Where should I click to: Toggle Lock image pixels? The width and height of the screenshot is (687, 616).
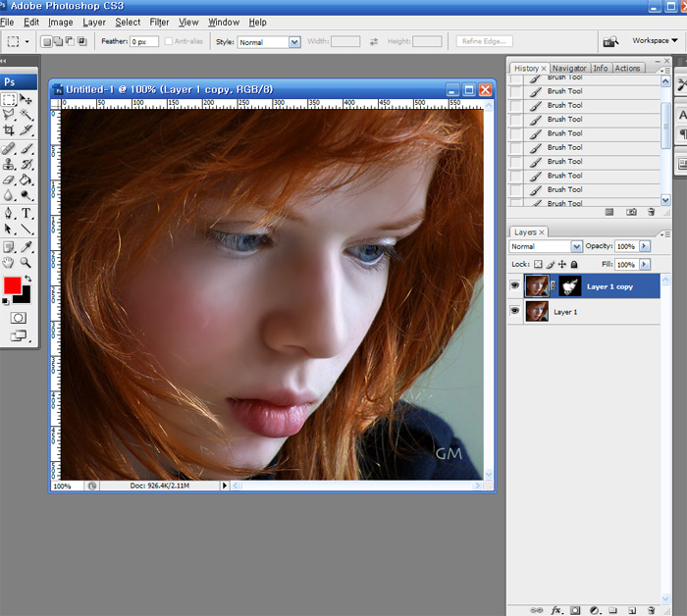pos(551,264)
